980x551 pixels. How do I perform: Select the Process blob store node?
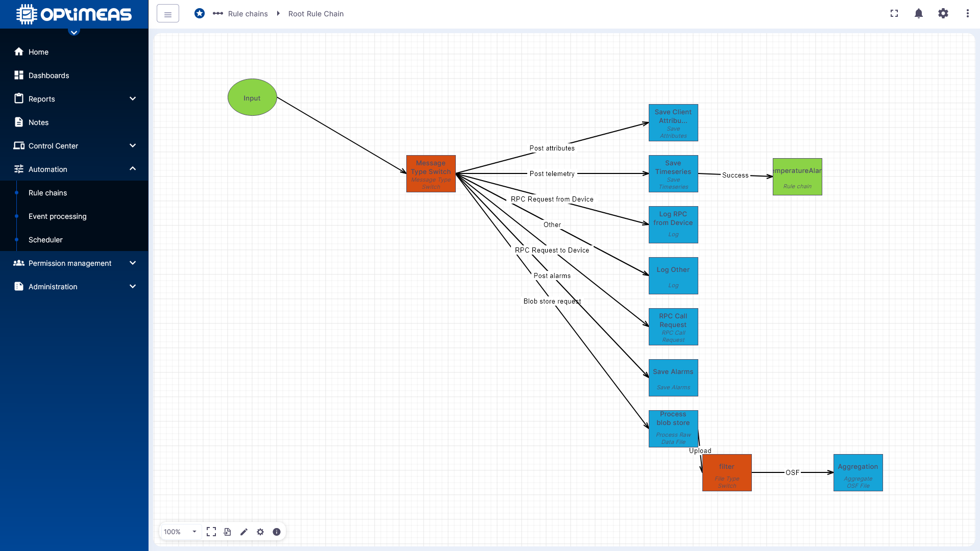tap(673, 429)
